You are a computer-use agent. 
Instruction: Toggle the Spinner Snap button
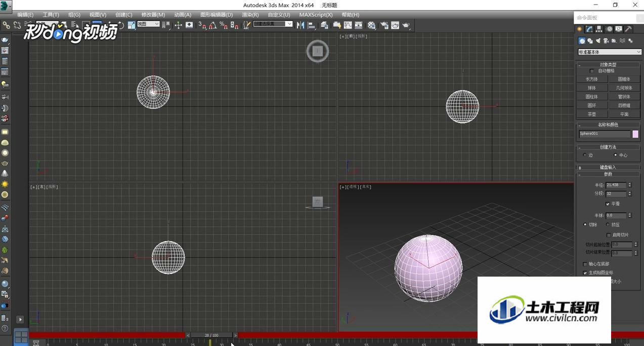click(x=234, y=25)
